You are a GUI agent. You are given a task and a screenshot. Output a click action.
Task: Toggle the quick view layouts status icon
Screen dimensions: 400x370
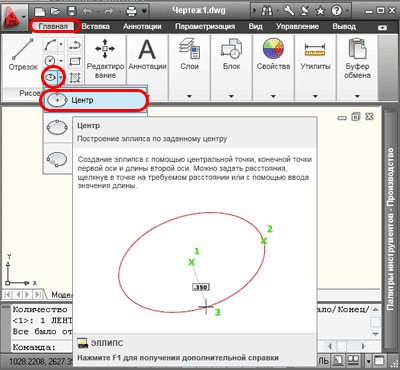pyautogui.click(x=338, y=361)
